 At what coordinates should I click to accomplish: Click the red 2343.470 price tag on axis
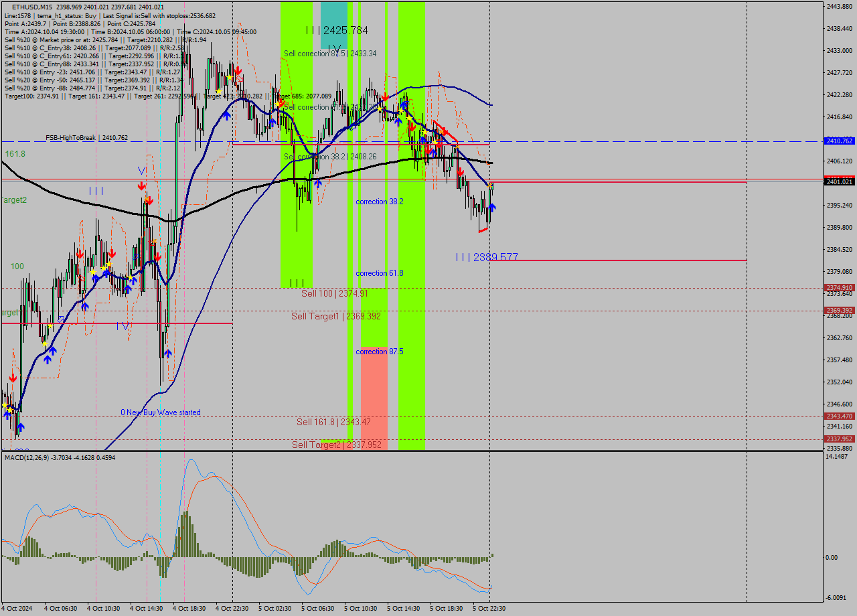click(840, 416)
